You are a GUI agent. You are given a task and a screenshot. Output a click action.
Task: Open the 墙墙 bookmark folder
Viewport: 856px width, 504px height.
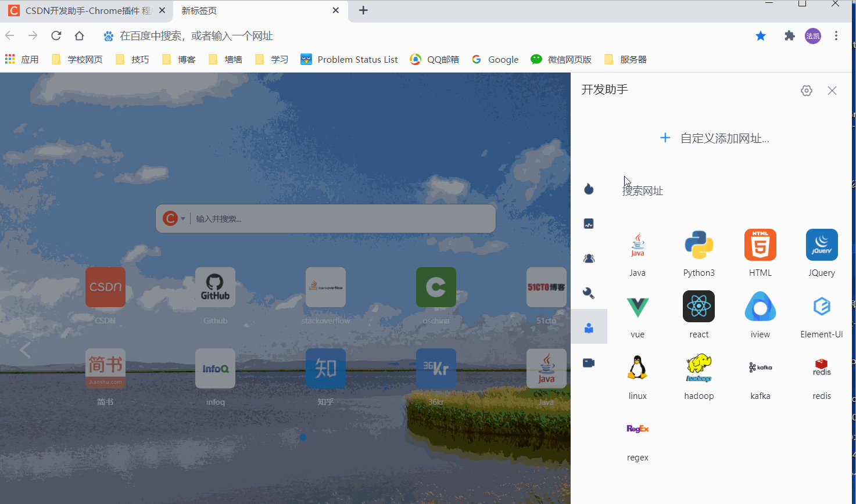(225, 59)
